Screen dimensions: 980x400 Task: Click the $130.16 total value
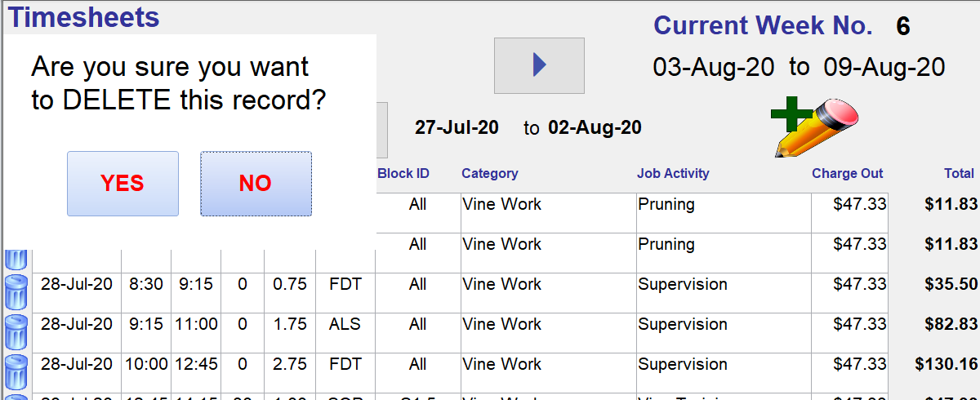(947, 364)
